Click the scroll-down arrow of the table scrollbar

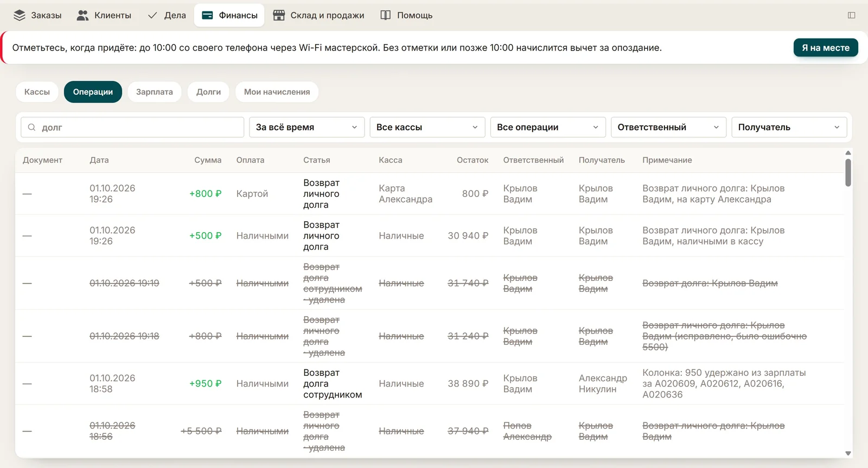tap(848, 453)
